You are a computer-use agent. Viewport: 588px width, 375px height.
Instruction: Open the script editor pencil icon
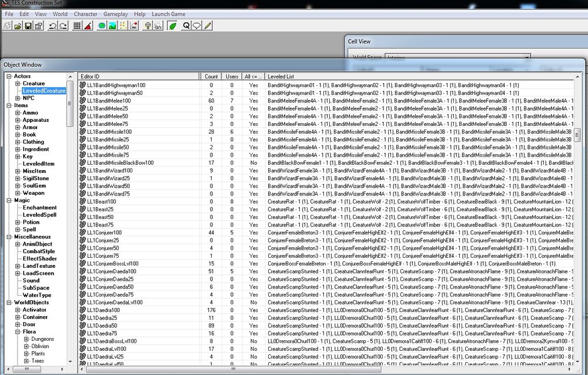tap(208, 26)
